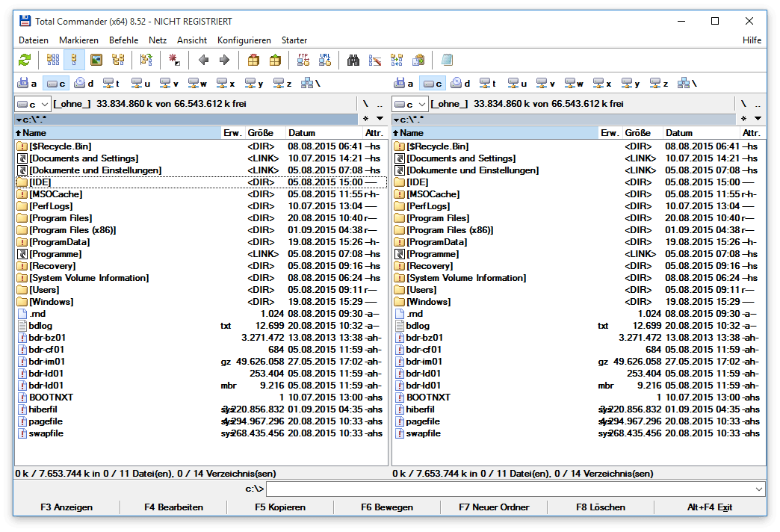The image size is (780, 532).
Task: Click the F8 Löschen button
Action: 601,507
